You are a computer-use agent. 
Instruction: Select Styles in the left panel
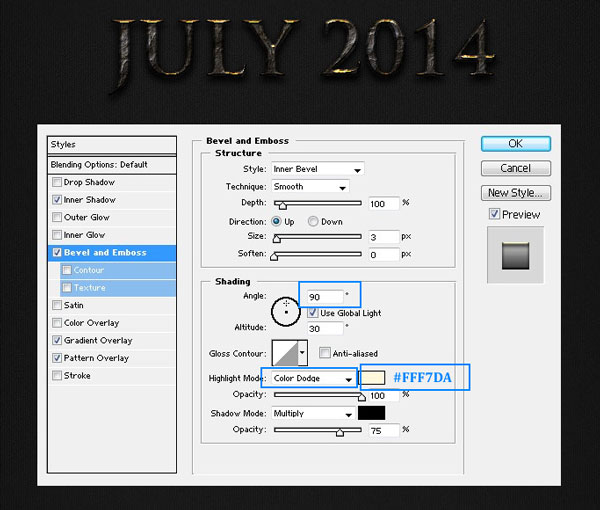112,145
